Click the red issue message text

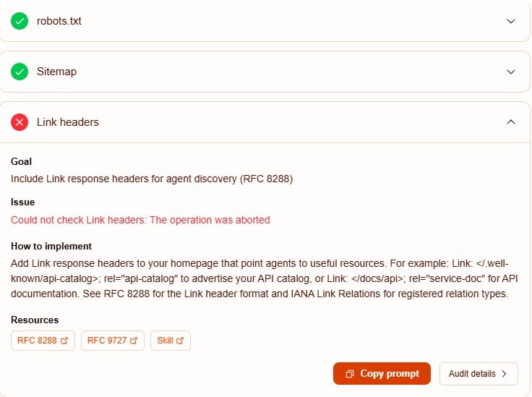140,220
